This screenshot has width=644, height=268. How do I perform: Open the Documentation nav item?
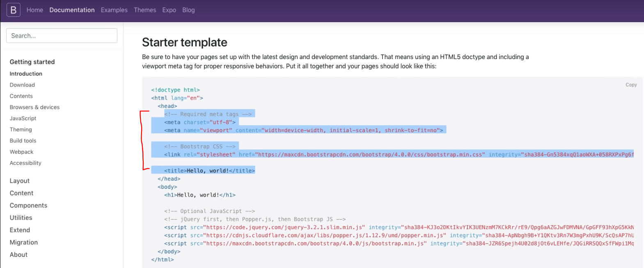[x=72, y=10]
